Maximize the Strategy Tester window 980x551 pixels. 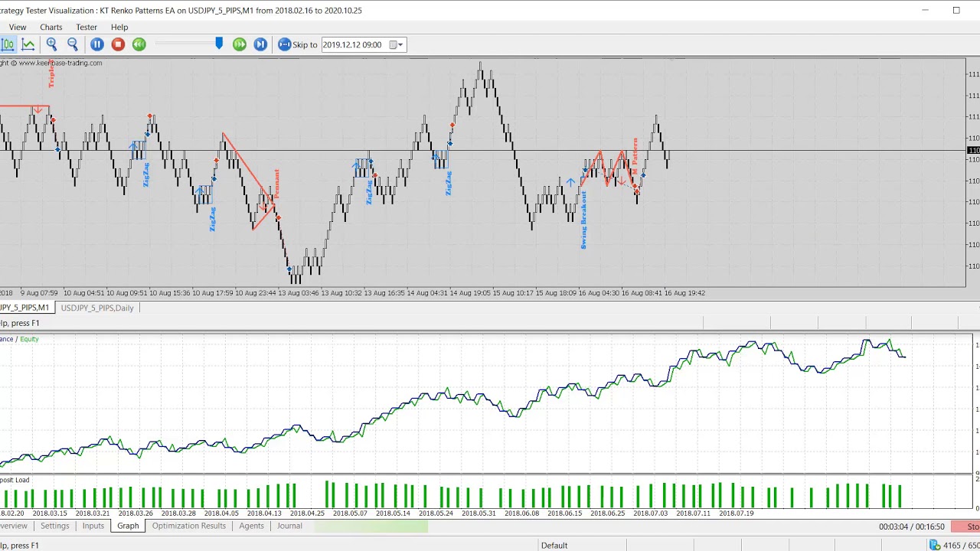(956, 10)
